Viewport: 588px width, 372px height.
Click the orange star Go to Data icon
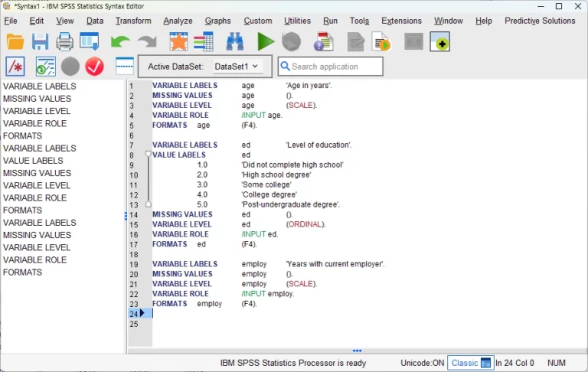click(x=178, y=41)
